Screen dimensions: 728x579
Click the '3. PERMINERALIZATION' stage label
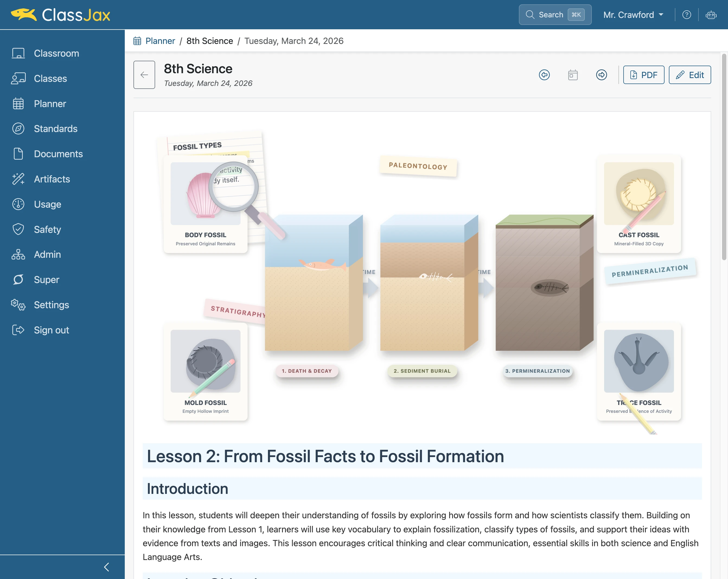[538, 371]
